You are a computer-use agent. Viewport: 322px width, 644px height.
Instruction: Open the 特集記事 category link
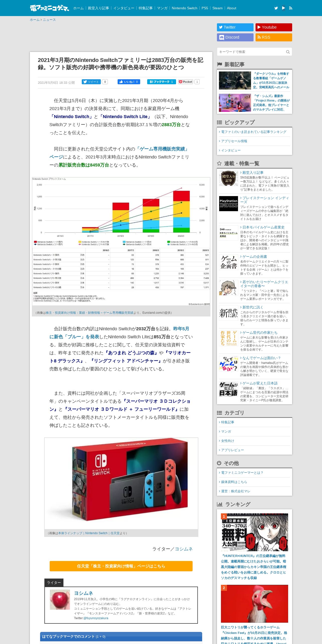tap(227, 422)
